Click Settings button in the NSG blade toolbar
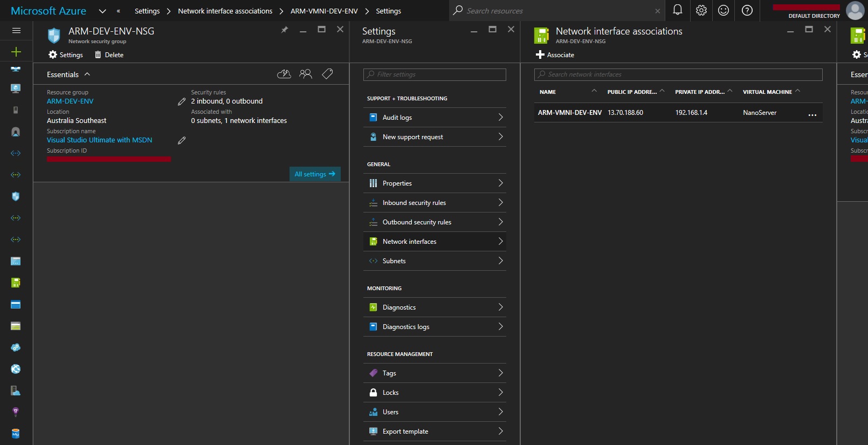The image size is (868, 445). pyautogui.click(x=66, y=55)
